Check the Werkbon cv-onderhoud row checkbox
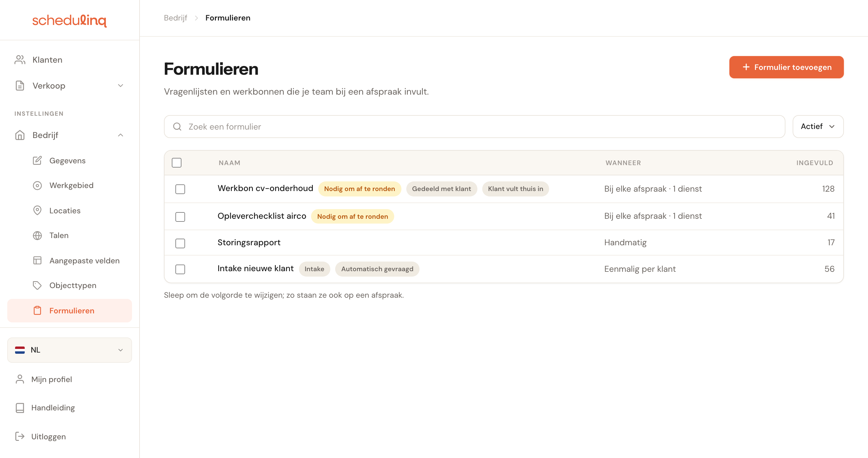This screenshot has height=458, width=868. tap(180, 189)
